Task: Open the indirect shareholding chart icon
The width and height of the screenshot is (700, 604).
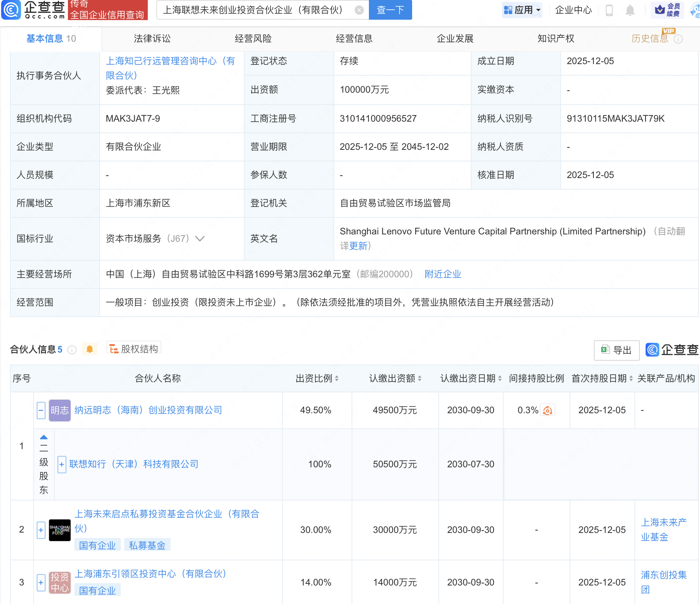Action: 548,410
